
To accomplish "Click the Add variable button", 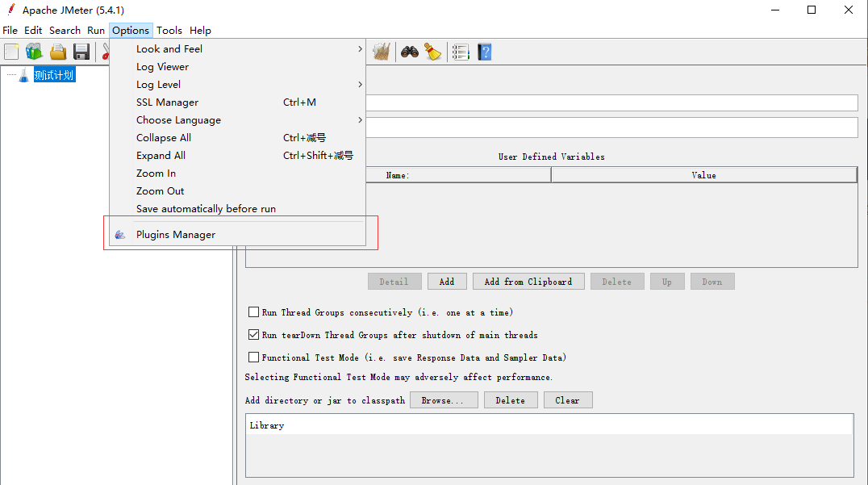I will (447, 282).
